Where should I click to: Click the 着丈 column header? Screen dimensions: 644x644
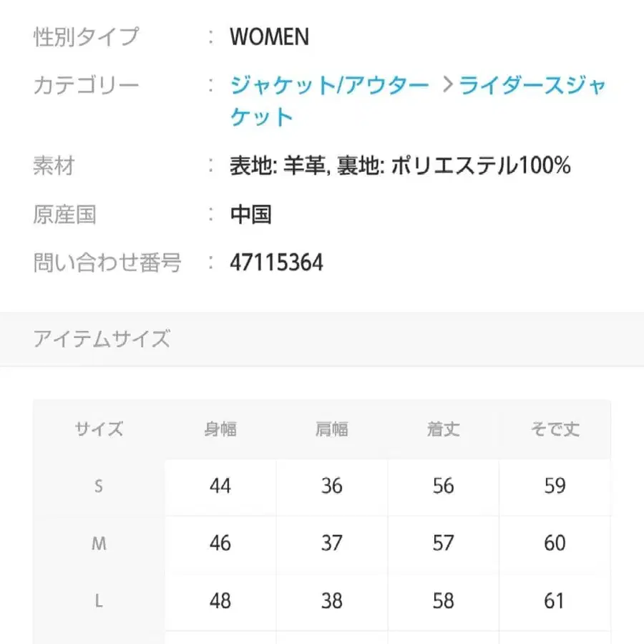(x=442, y=429)
